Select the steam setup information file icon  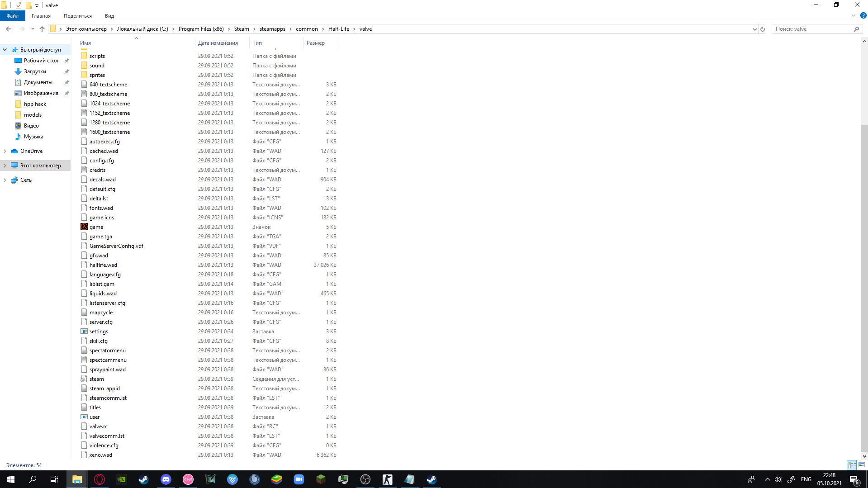coord(84,379)
